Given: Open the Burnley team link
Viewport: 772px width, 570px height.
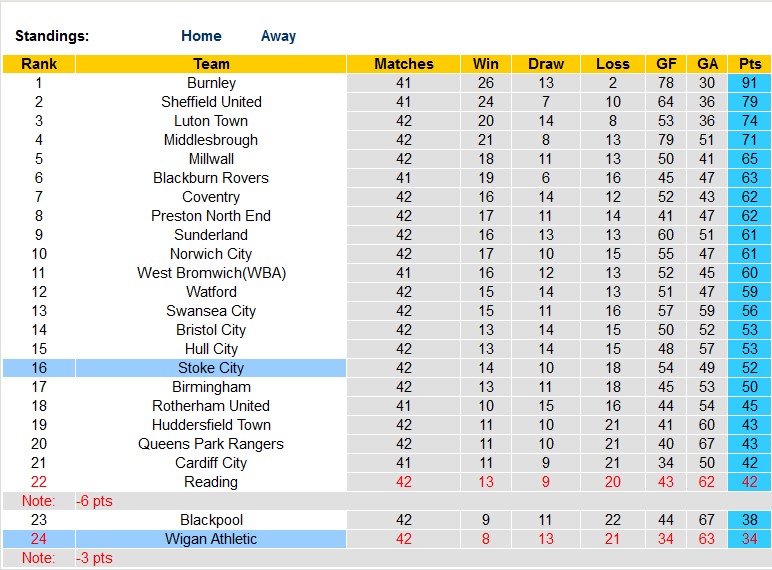Looking at the screenshot, I should [211, 83].
